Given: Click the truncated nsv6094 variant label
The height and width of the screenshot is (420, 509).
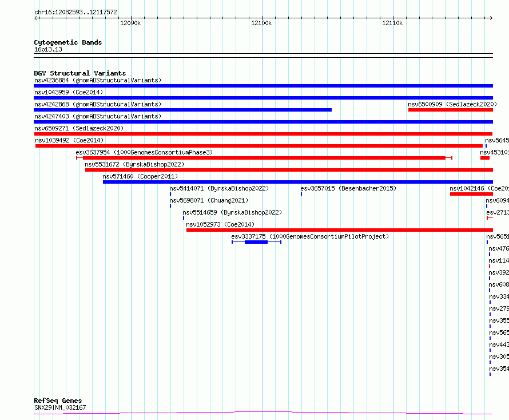Looking at the screenshot, I should click(498, 200).
